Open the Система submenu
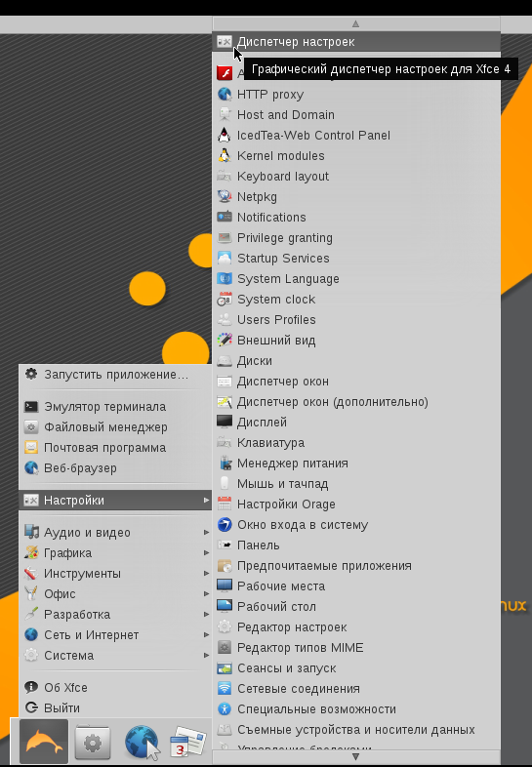The width and height of the screenshot is (532, 767). 115,656
